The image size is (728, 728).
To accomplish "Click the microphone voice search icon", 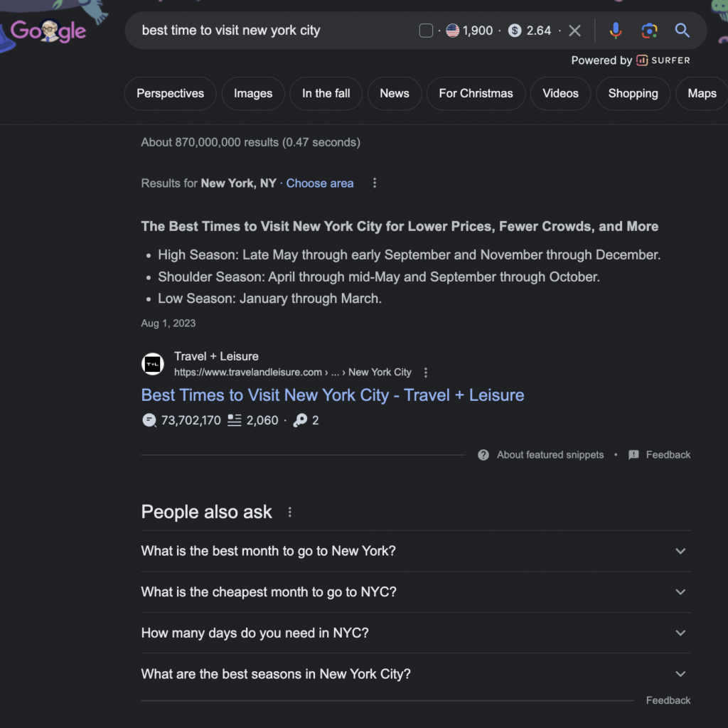I will point(616,31).
